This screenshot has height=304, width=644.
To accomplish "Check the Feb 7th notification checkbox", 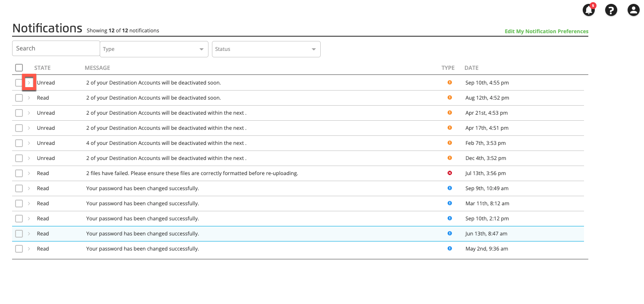I will [x=19, y=143].
